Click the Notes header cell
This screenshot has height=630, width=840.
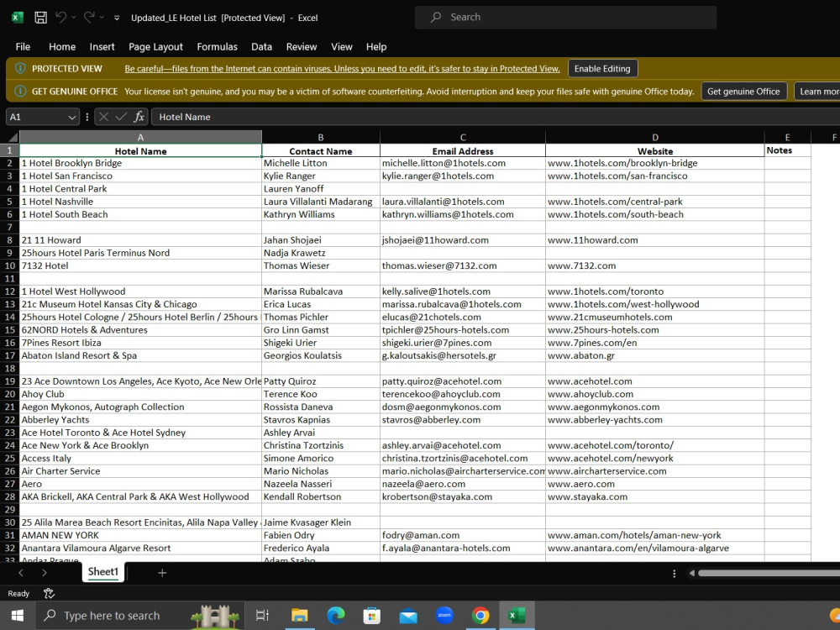pyautogui.click(x=787, y=150)
